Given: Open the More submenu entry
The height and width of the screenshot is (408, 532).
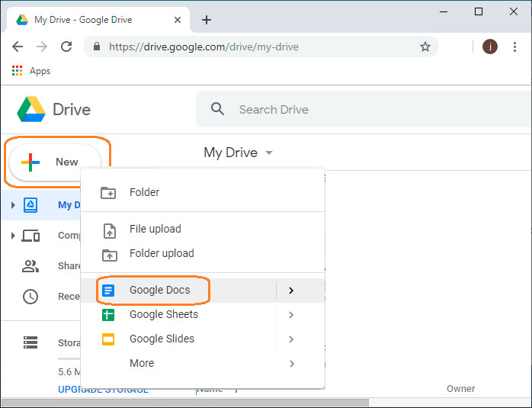Looking at the screenshot, I should pos(203,364).
